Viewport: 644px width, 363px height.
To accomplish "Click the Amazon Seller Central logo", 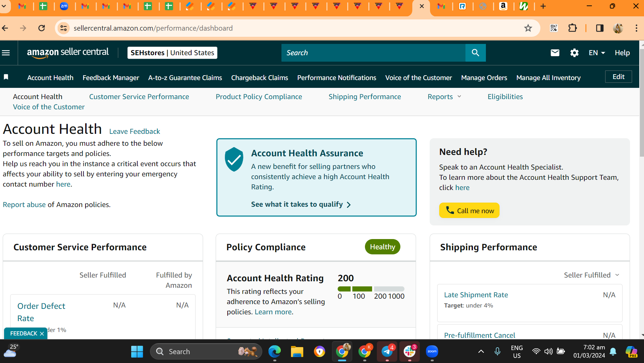I will pyautogui.click(x=68, y=53).
